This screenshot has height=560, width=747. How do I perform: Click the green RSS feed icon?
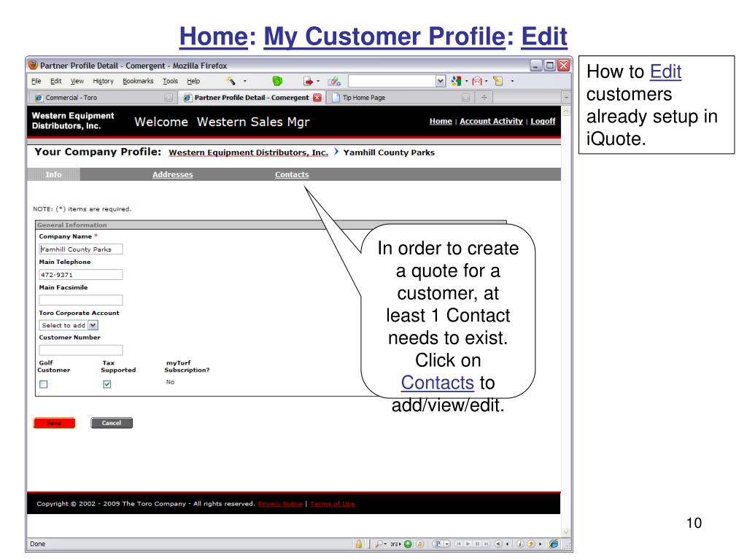(x=277, y=81)
